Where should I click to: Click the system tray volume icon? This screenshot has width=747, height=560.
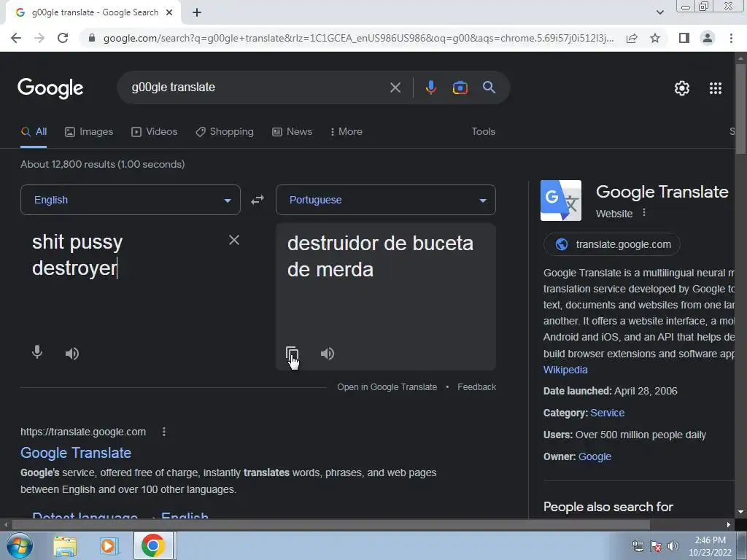point(673,547)
